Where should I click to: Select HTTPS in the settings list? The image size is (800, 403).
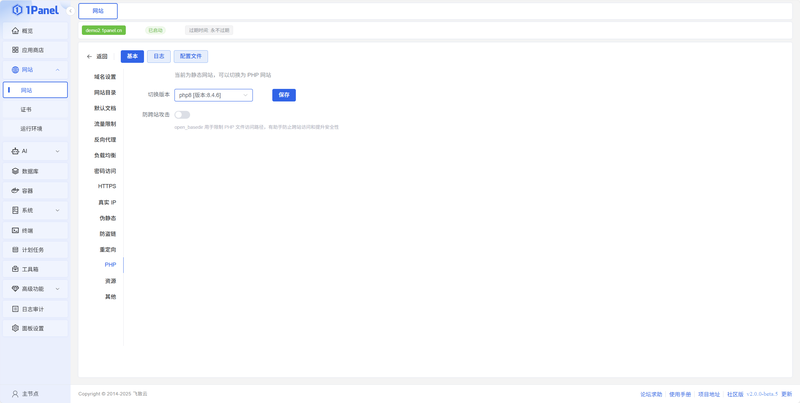click(107, 186)
